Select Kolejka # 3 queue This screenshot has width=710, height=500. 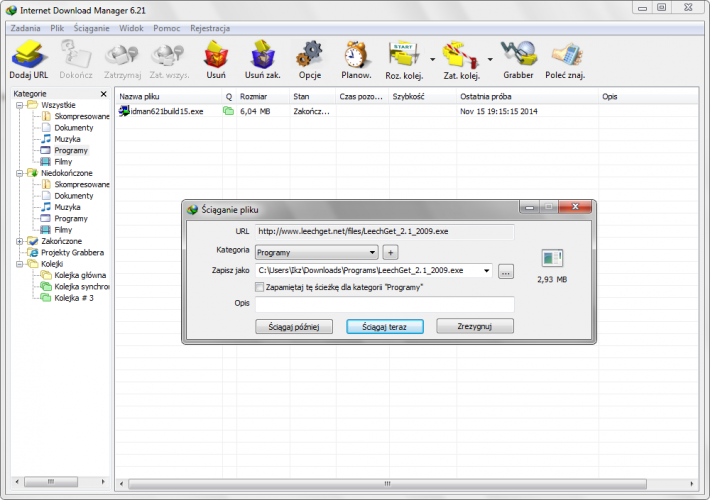click(74, 298)
